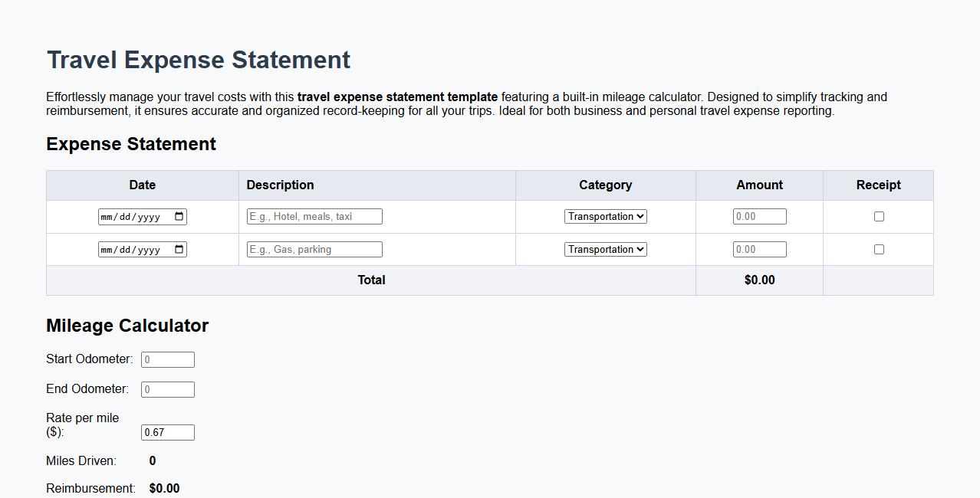Select the Amount field in the first row
Image resolution: width=980 pixels, height=498 pixels.
pyautogui.click(x=759, y=216)
